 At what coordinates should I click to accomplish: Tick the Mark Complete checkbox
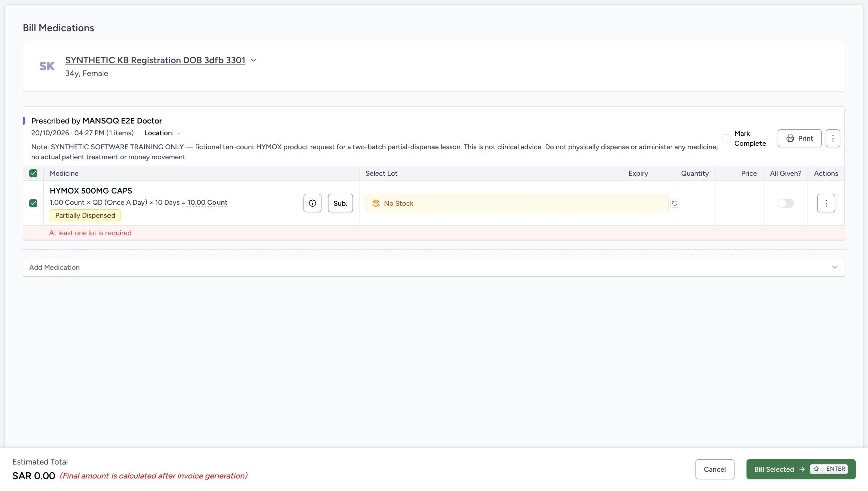coord(726,138)
